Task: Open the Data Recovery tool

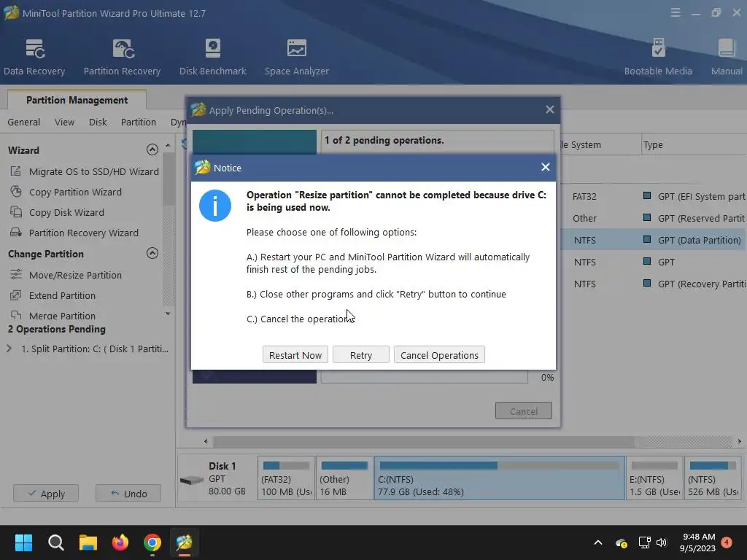Action: click(x=34, y=57)
